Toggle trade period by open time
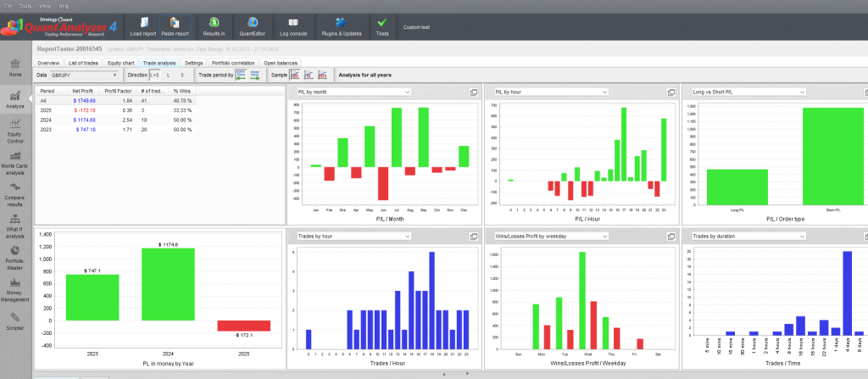The height and width of the screenshot is (379, 868). coord(241,75)
